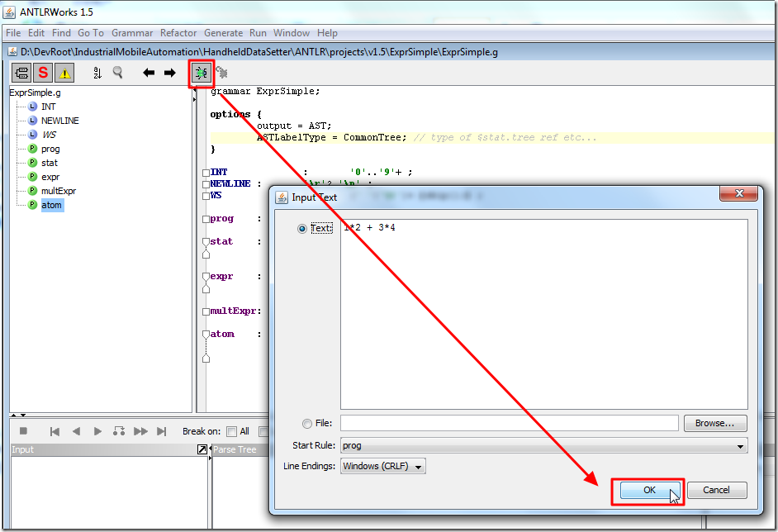Select the multExpr parser rule in tree
This screenshot has height=532, width=778.
point(59,191)
